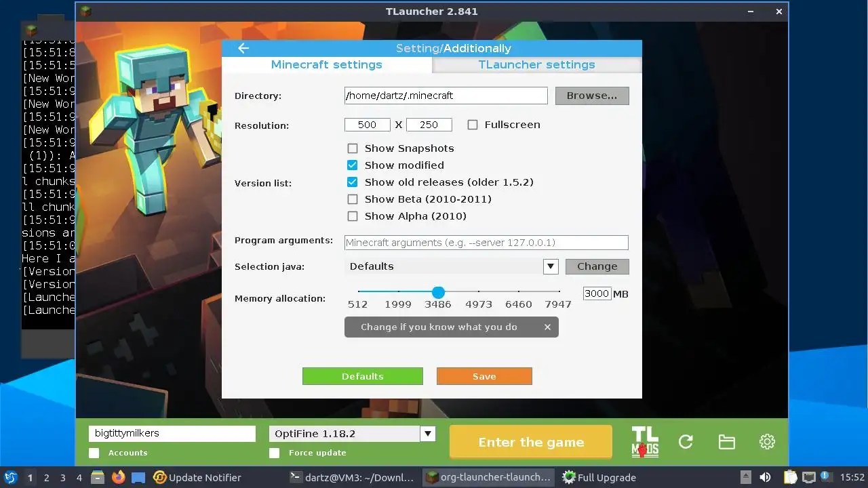The width and height of the screenshot is (868, 488).
Task: Click Enter the game button
Action: pos(531,442)
